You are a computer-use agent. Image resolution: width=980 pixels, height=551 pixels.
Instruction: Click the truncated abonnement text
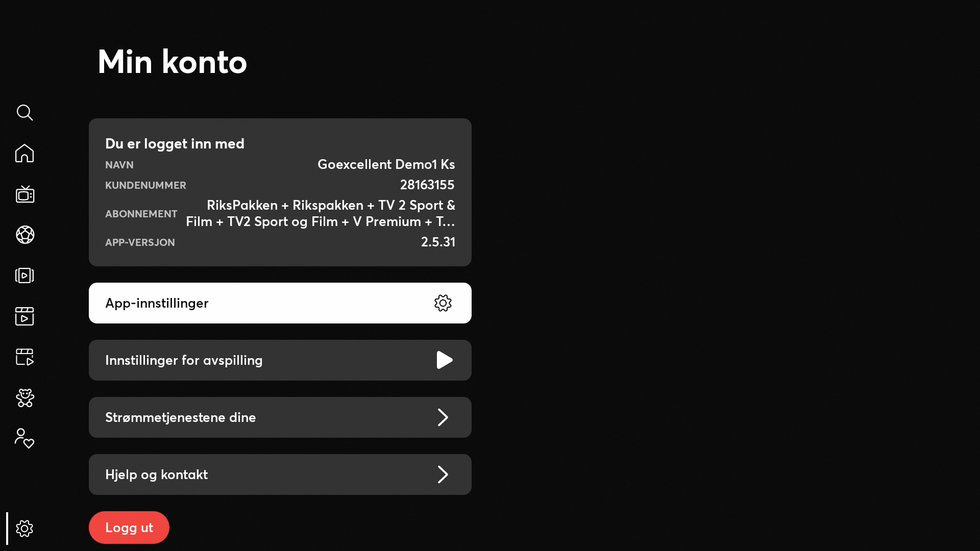click(x=321, y=213)
